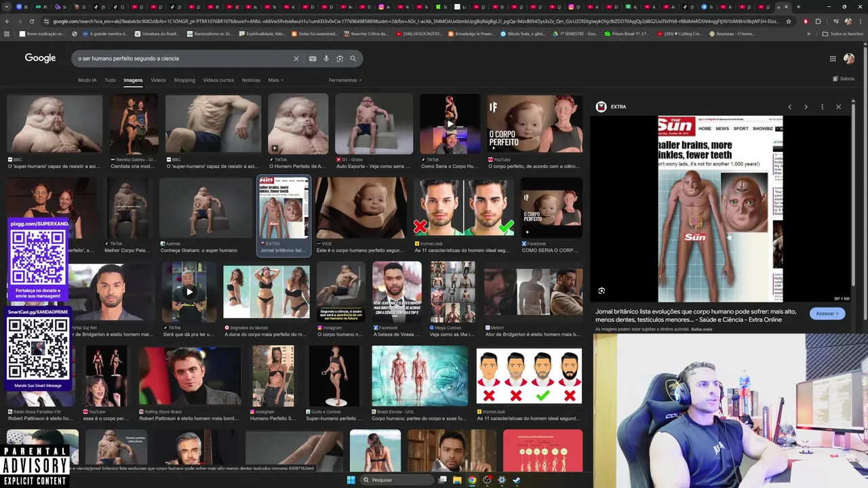Open the EXTRA source site icon

(x=601, y=106)
